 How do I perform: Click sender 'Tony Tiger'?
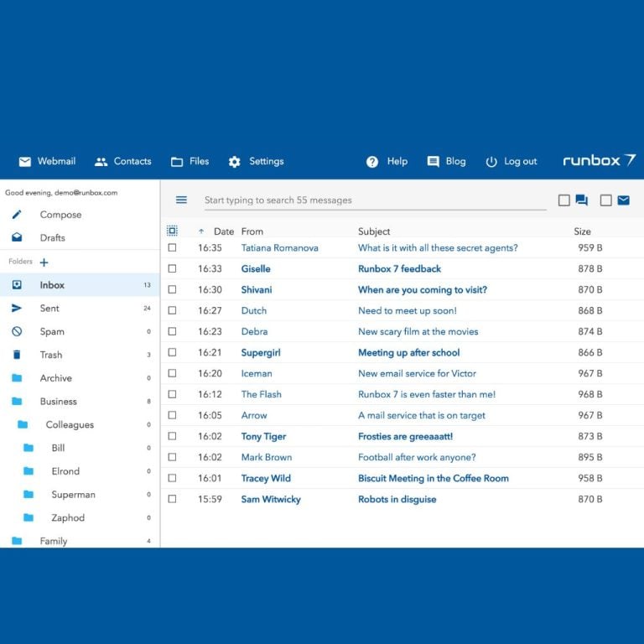(x=263, y=436)
